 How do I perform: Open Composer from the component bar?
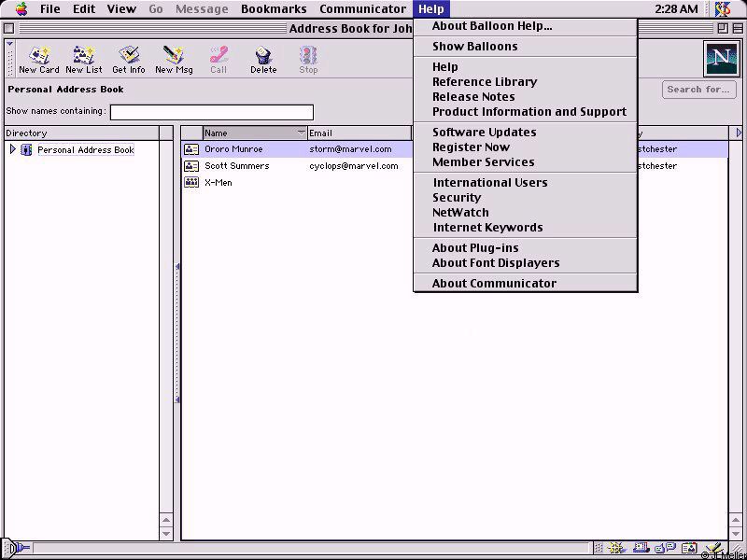713,548
